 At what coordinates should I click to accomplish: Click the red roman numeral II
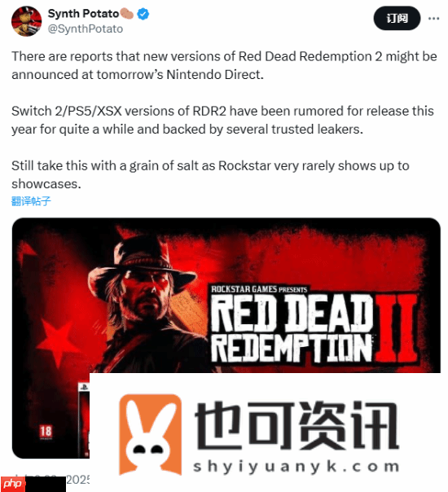tap(397, 328)
